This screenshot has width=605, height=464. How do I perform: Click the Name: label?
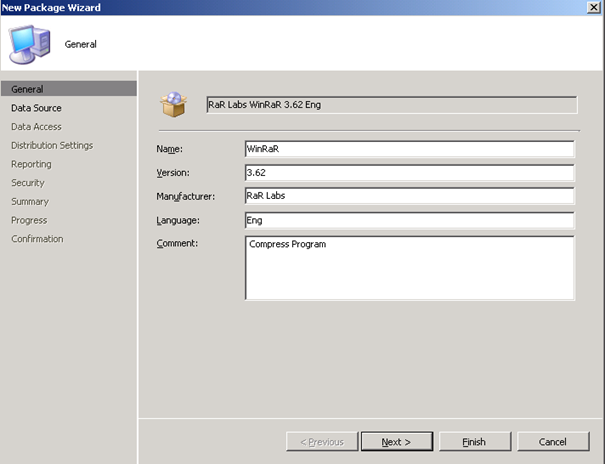(x=169, y=149)
